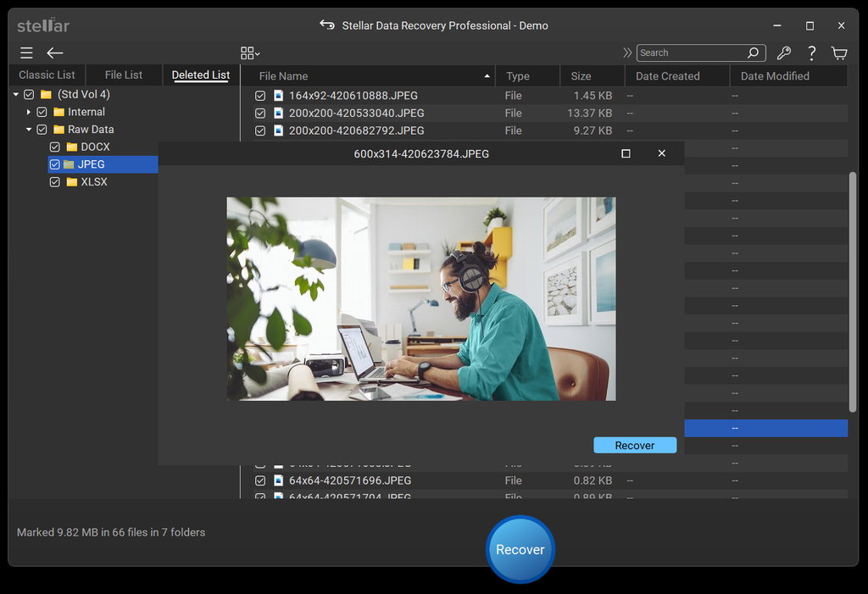Uncheck the 200x200-420682792.JPEG file checkbox
868x594 pixels.
coord(260,131)
